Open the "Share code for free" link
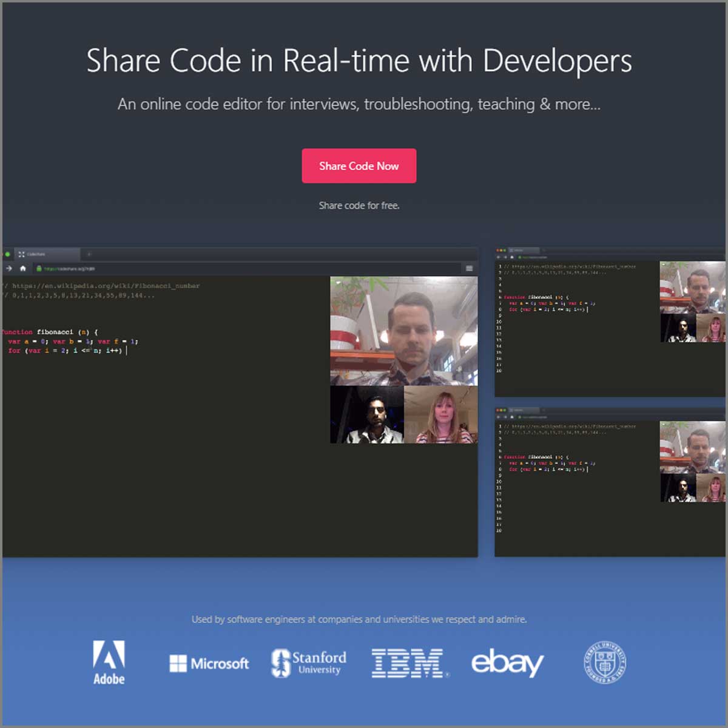The height and width of the screenshot is (728, 728). click(359, 206)
